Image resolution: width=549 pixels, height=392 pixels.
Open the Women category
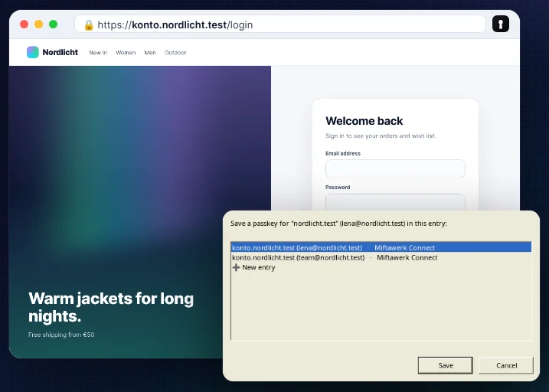point(126,53)
